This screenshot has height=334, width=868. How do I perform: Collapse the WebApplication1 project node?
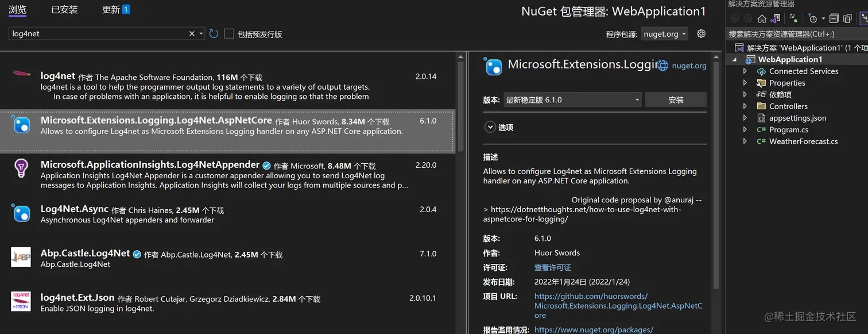click(734, 60)
